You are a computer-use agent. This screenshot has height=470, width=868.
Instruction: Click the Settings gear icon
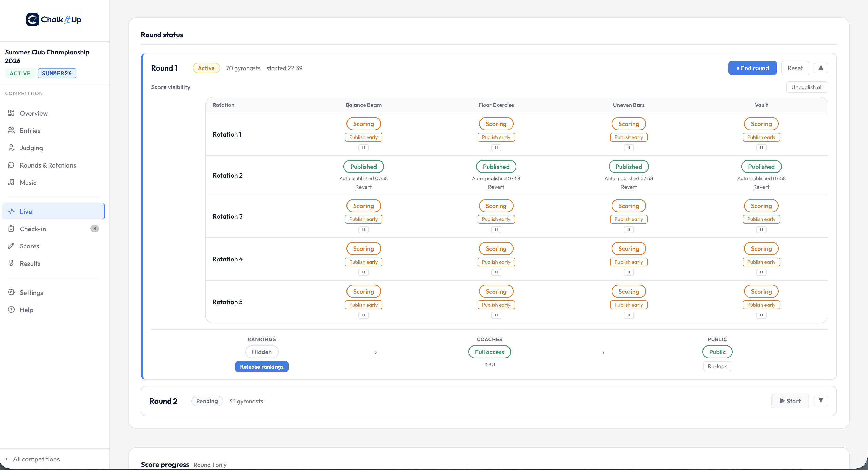click(11, 292)
